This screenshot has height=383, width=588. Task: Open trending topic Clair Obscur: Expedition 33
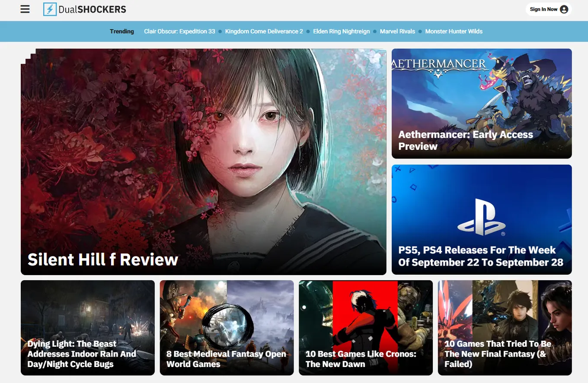(179, 32)
